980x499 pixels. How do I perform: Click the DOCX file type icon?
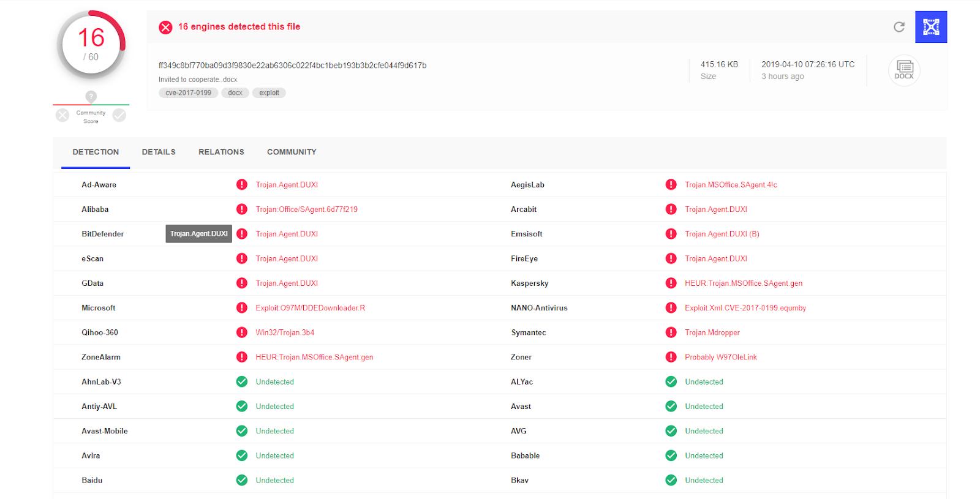click(904, 70)
